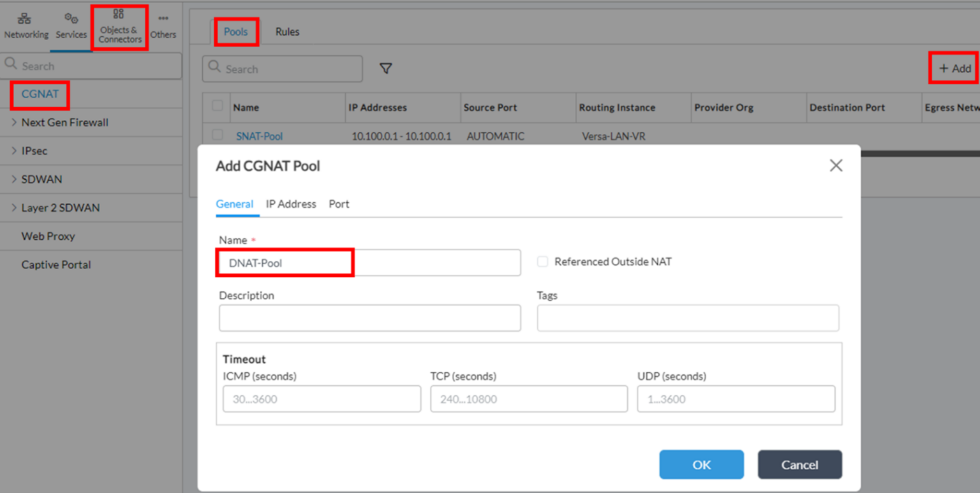This screenshot has height=493, width=980.
Task: Switch to the Rules tab
Action: point(287,31)
